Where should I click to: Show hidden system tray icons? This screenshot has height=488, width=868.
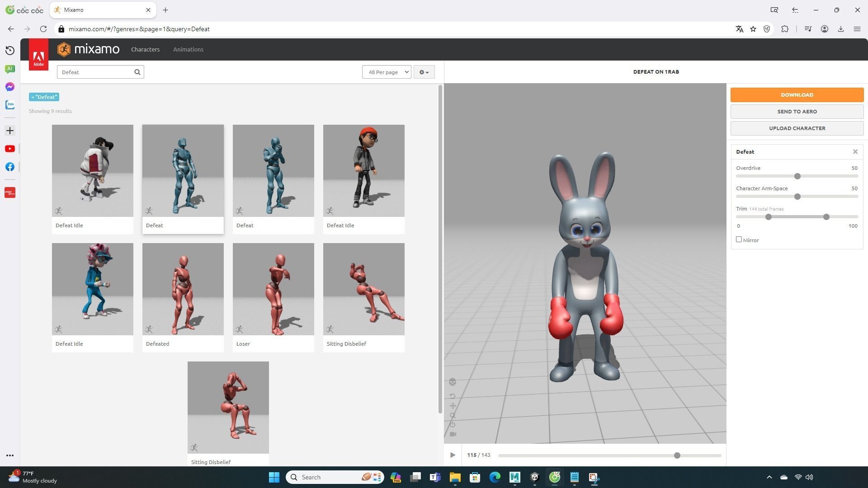pos(769,477)
